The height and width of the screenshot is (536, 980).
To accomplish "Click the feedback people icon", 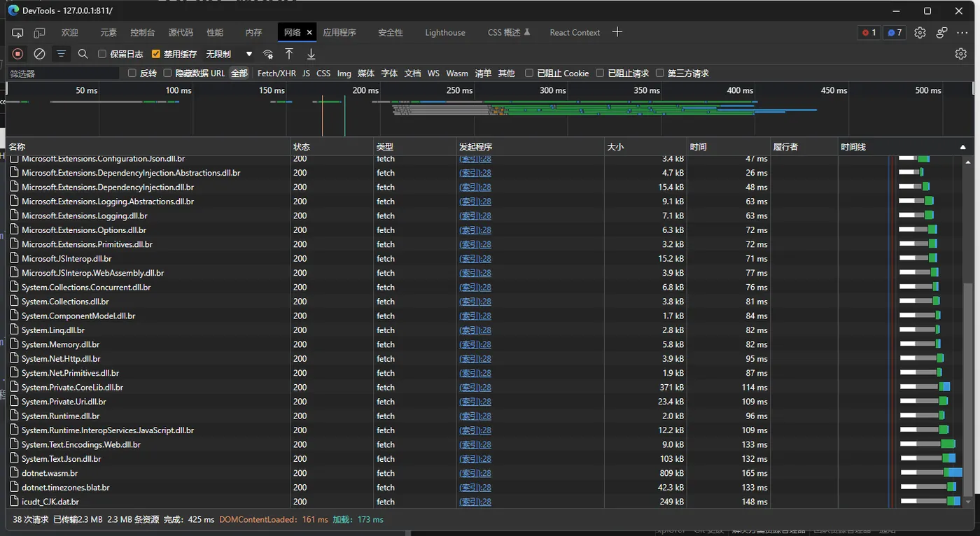I will (x=941, y=33).
